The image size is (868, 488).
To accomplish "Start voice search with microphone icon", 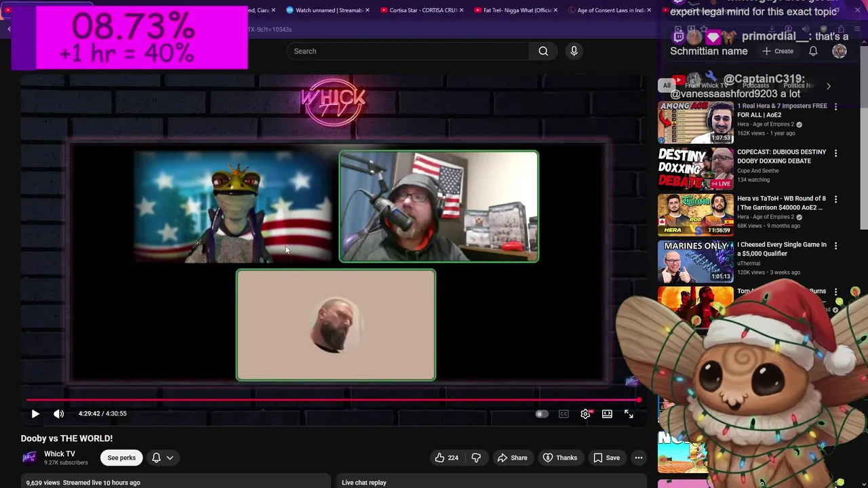I will [574, 51].
